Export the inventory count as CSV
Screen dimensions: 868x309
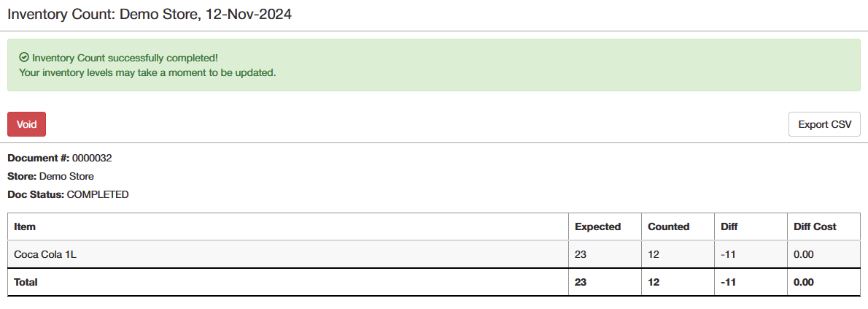click(824, 124)
